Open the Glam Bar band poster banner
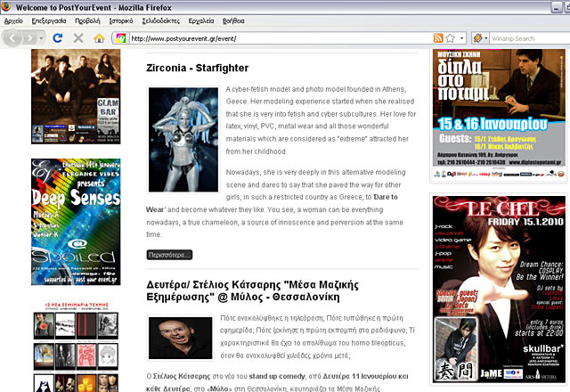 pyautogui.click(x=76, y=96)
